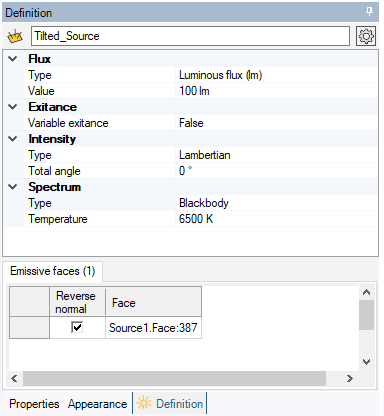
Task: Switch to the Definition tab
Action: click(x=170, y=404)
